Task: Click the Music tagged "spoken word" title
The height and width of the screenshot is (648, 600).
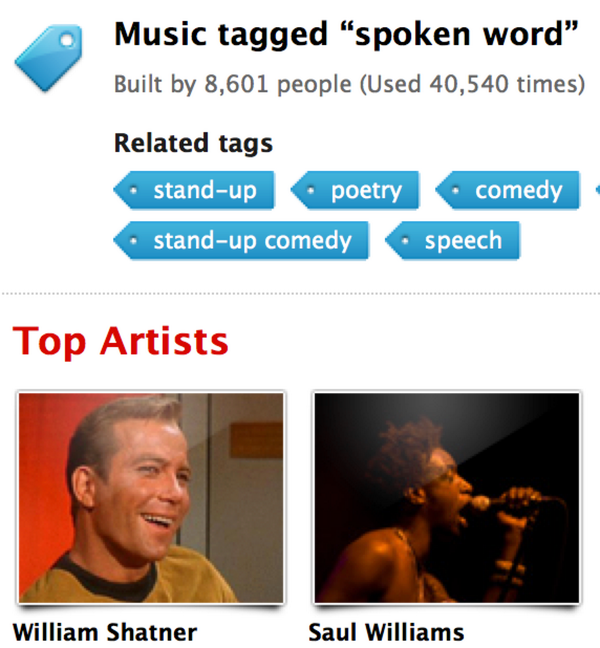Action: coord(346,35)
